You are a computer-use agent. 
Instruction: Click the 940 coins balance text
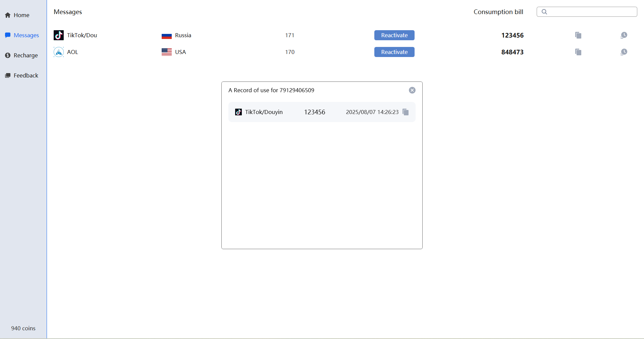point(23,328)
